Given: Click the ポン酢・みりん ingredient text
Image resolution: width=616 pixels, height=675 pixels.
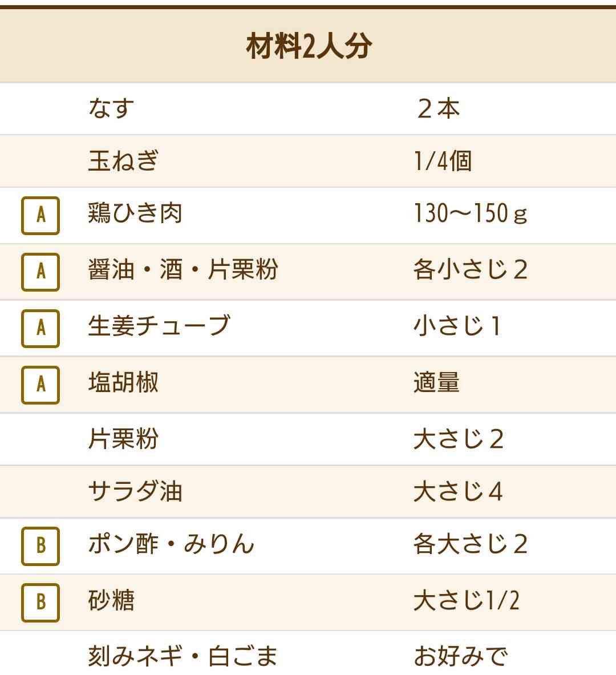Looking at the screenshot, I should [171, 543].
